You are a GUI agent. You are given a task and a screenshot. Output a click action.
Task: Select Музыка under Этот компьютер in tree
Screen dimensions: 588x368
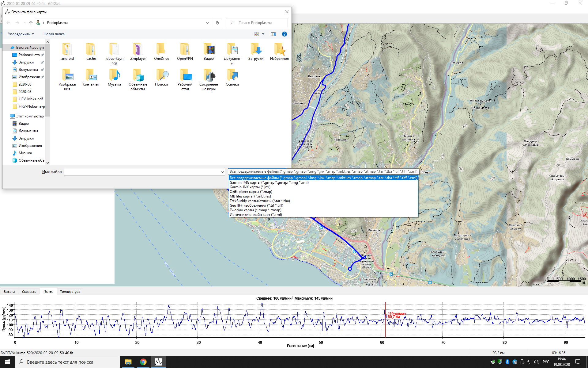point(24,153)
